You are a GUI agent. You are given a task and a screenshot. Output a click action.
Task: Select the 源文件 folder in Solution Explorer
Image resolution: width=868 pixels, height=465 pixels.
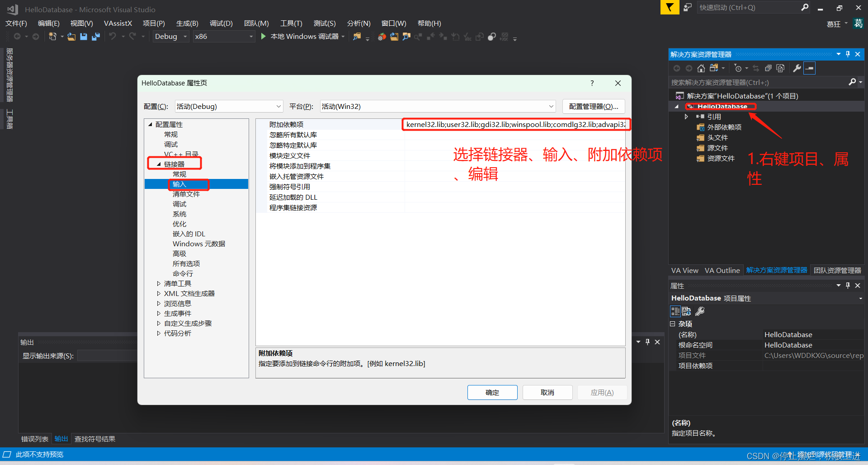coord(717,148)
